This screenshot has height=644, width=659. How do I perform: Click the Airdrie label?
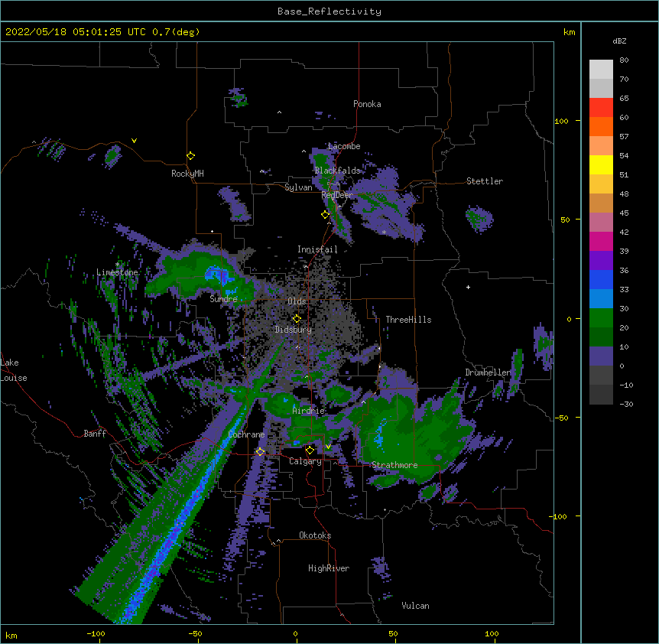tap(309, 411)
